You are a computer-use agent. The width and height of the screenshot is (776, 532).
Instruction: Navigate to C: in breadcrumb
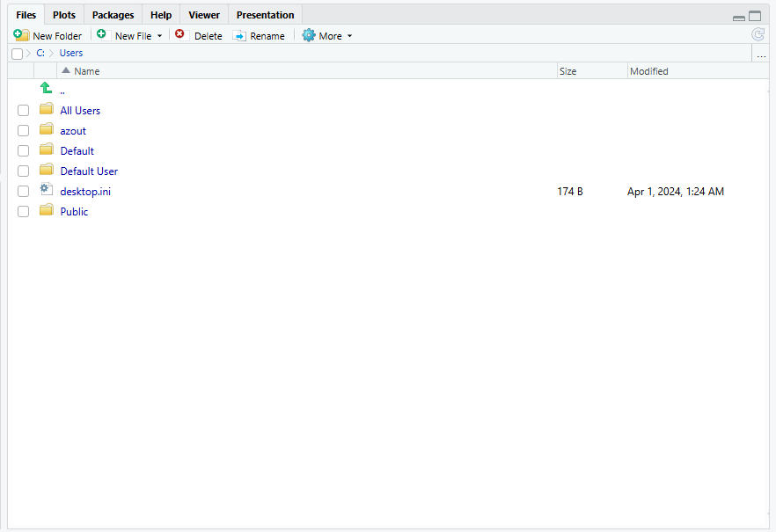tap(40, 53)
